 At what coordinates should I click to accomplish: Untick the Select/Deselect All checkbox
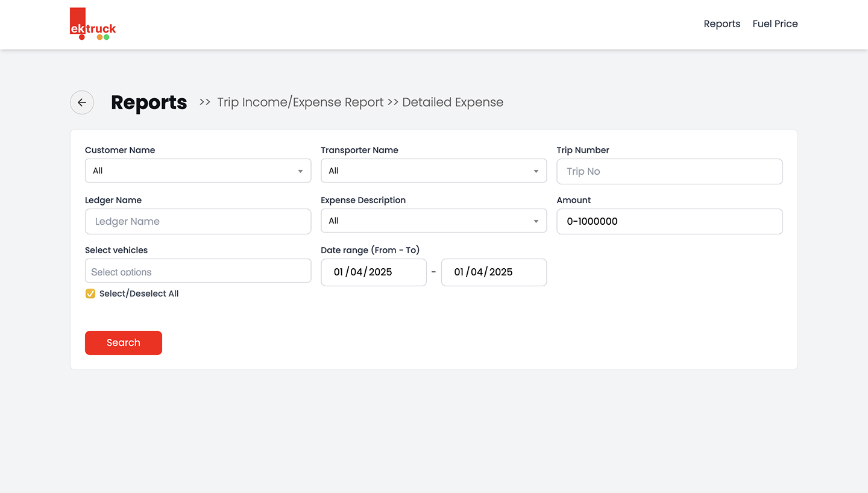pyautogui.click(x=90, y=294)
